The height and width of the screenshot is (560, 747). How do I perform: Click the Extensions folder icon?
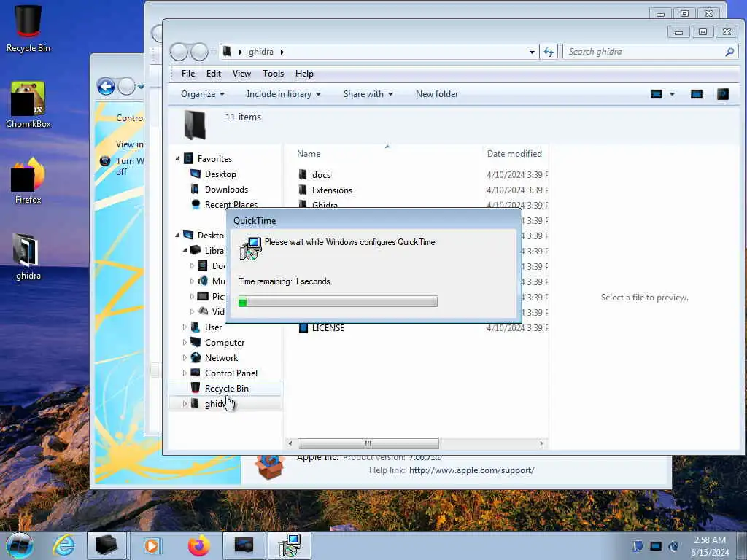click(303, 190)
